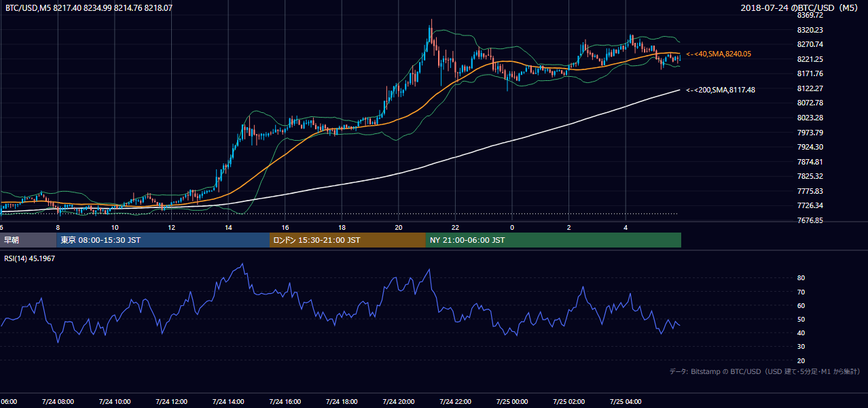The height and width of the screenshot is (408, 868).
Task: Click the 7/24 22:00 time axis label
Action: [455, 401]
